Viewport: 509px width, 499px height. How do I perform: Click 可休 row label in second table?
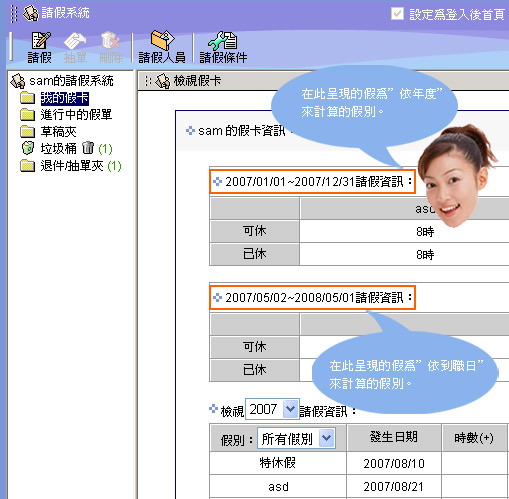point(254,347)
